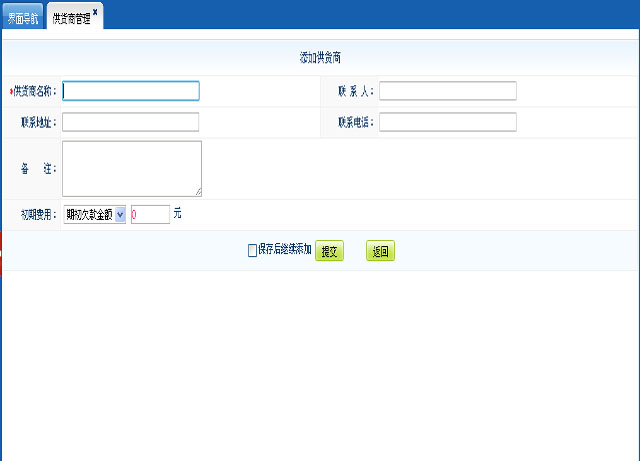The width and height of the screenshot is (640, 461).
Task: Click the initial fee amount field showing 0
Action: pos(150,214)
